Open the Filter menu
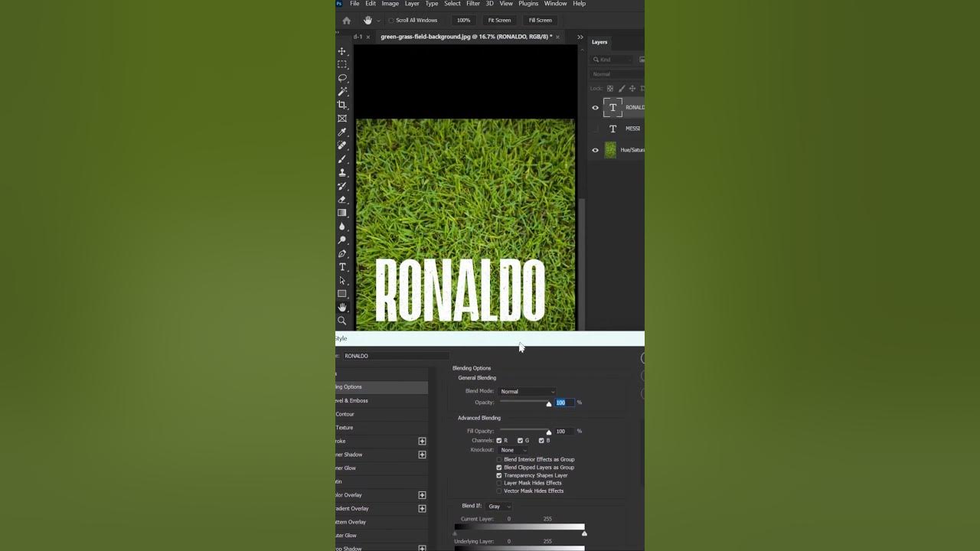980x551 pixels. coord(473,4)
